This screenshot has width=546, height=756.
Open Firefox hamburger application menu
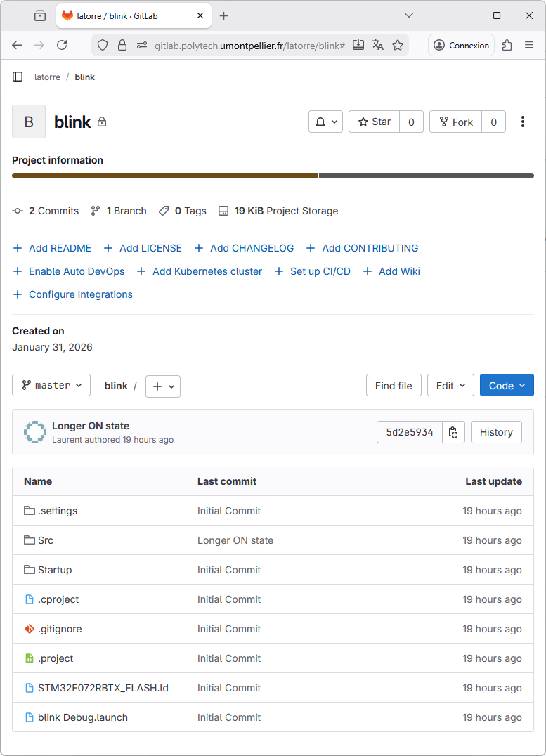coord(529,45)
